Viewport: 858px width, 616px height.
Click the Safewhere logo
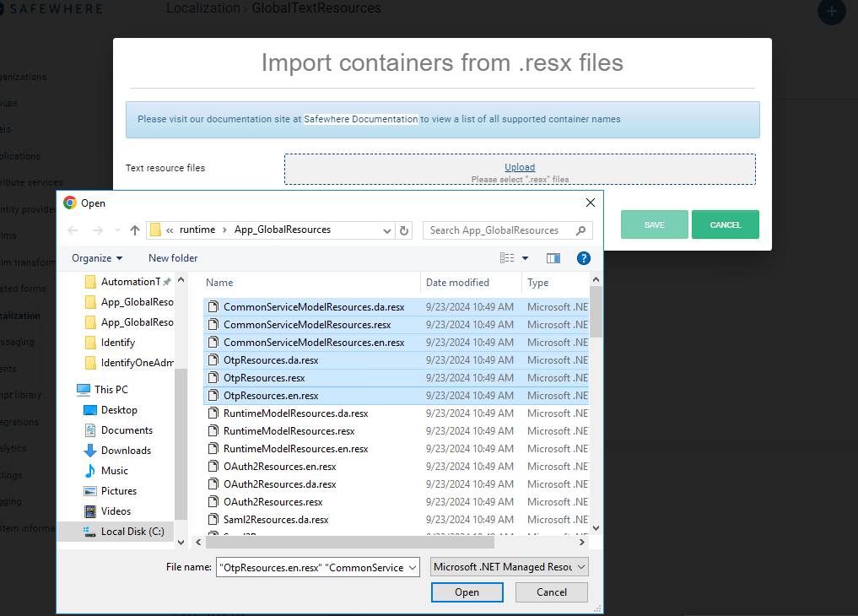52,8
